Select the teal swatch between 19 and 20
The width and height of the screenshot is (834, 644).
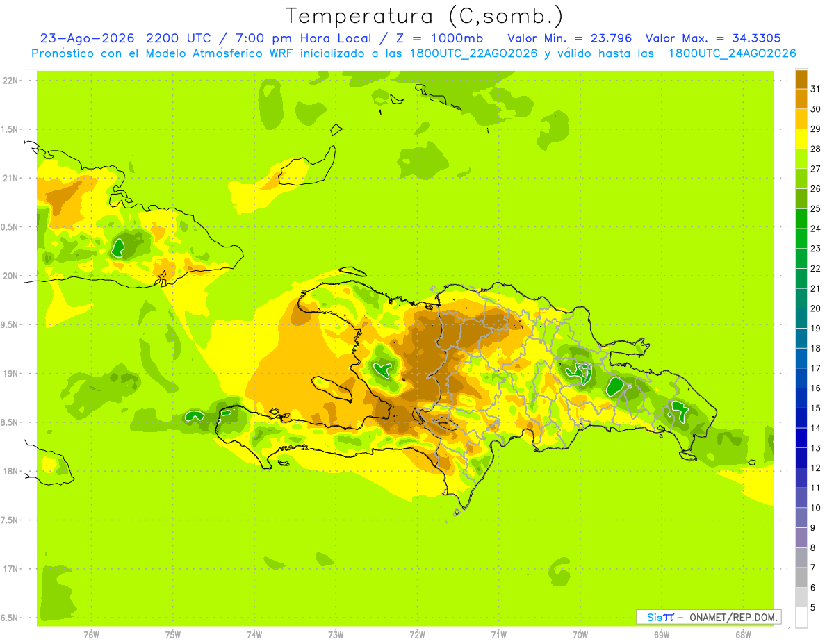(x=801, y=318)
